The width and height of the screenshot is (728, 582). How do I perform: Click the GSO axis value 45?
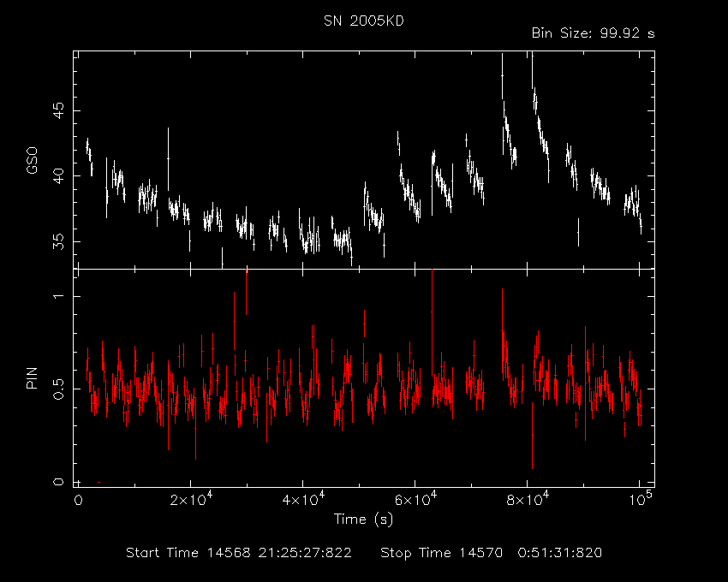tap(58, 111)
